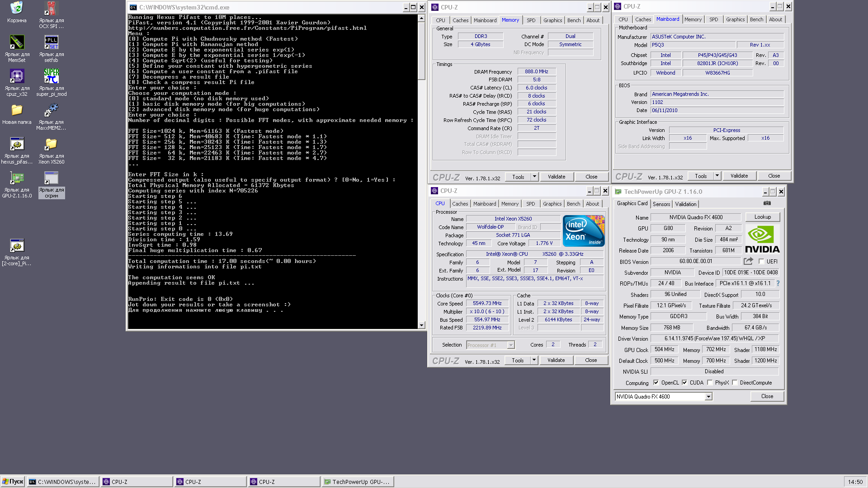This screenshot has height=488, width=868.
Task: Switch to the Validation tab in GPU-Z
Action: click(x=686, y=204)
